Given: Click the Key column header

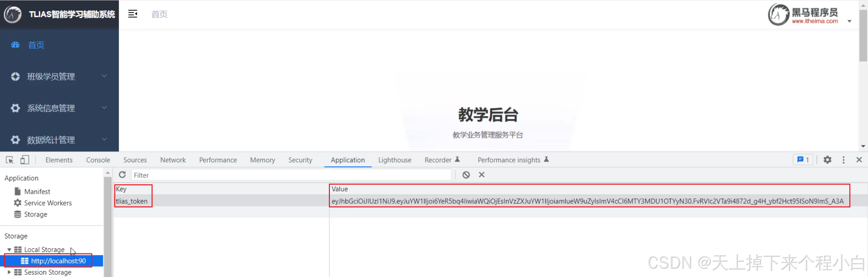Looking at the screenshot, I should 121,189.
